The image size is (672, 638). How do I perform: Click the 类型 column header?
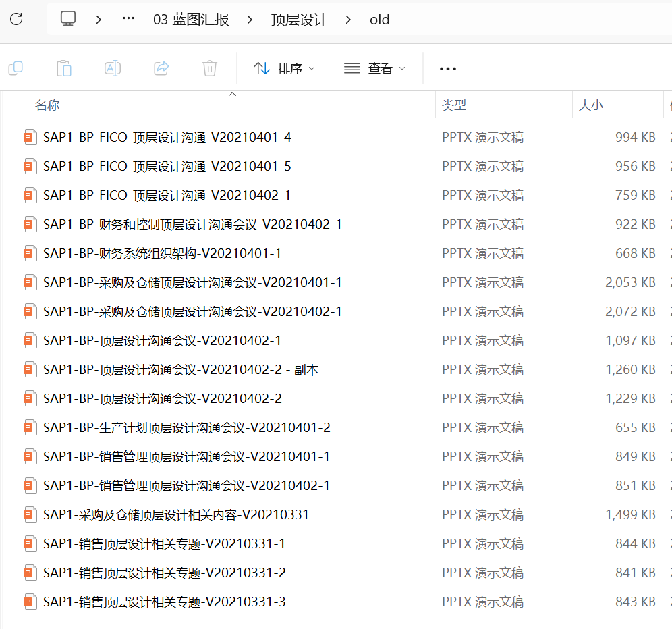454,105
